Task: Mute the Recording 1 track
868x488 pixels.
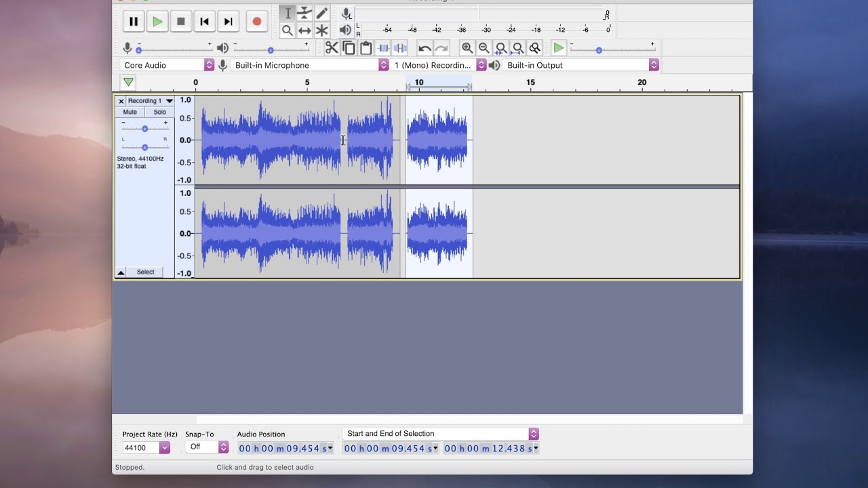Action: point(130,112)
